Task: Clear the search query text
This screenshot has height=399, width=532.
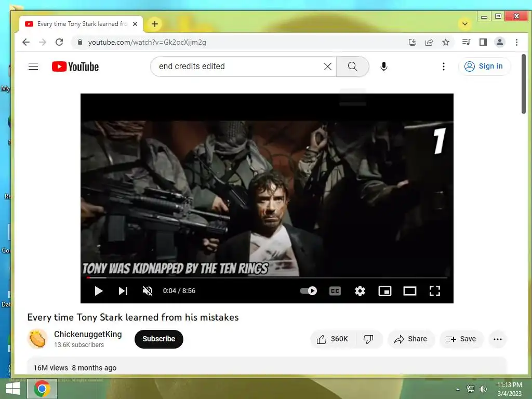Action: [x=328, y=66]
